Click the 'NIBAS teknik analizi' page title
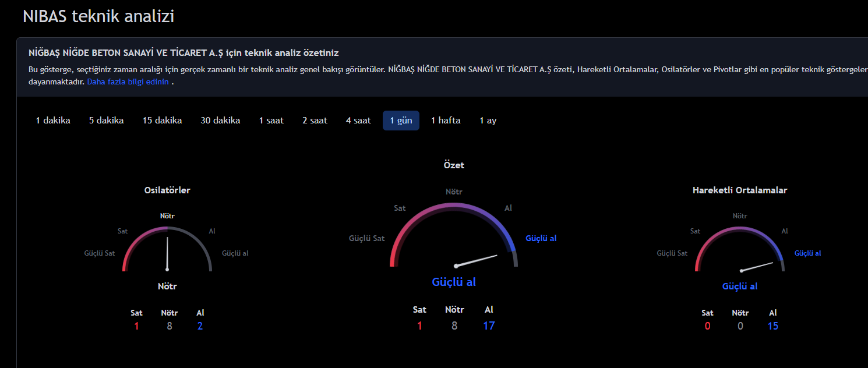The image size is (868, 368). click(98, 16)
